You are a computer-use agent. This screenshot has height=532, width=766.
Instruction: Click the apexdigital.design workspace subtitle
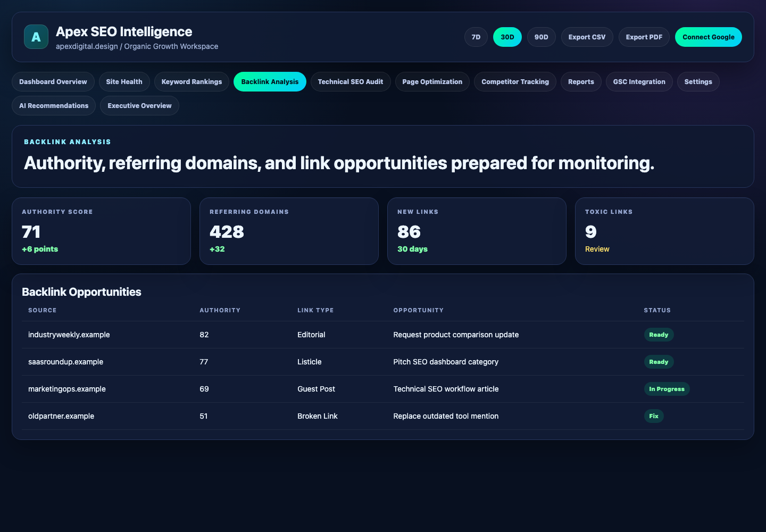(137, 46)
